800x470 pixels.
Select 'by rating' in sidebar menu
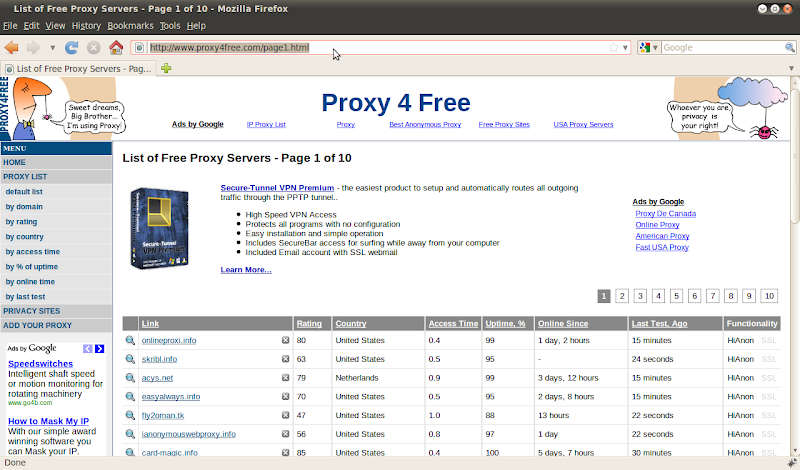click(21, 222)
